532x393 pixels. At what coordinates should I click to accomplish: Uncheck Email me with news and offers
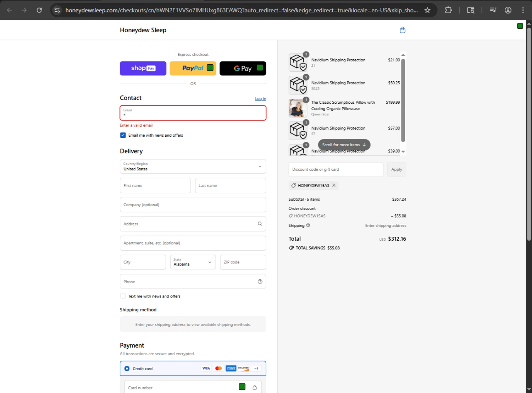[123, 135]
